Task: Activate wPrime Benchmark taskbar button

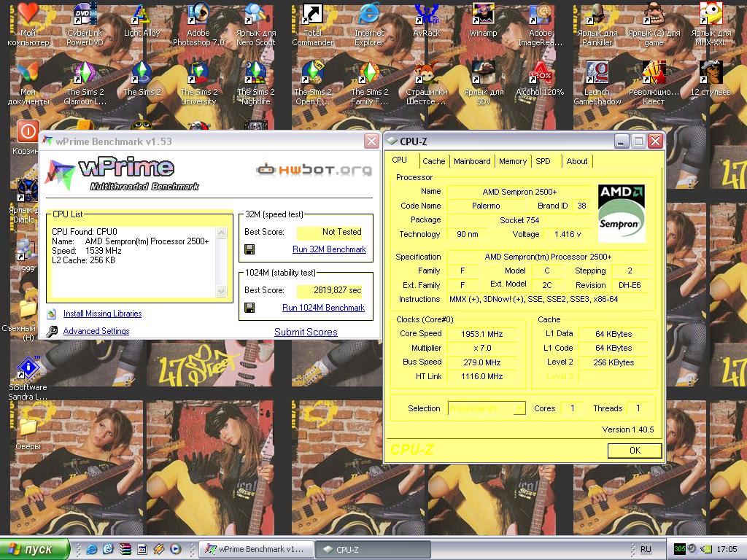Action: 256,549
